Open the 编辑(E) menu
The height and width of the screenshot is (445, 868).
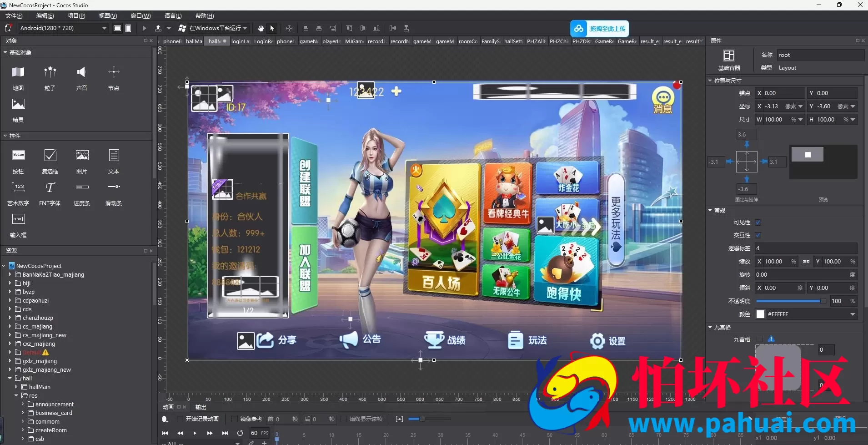(45, 16)
